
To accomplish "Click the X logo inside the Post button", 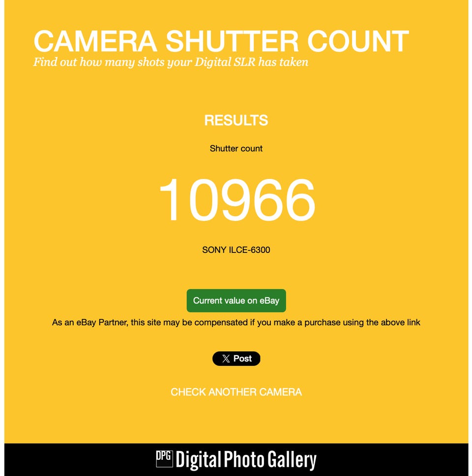I will coord(226,359).
